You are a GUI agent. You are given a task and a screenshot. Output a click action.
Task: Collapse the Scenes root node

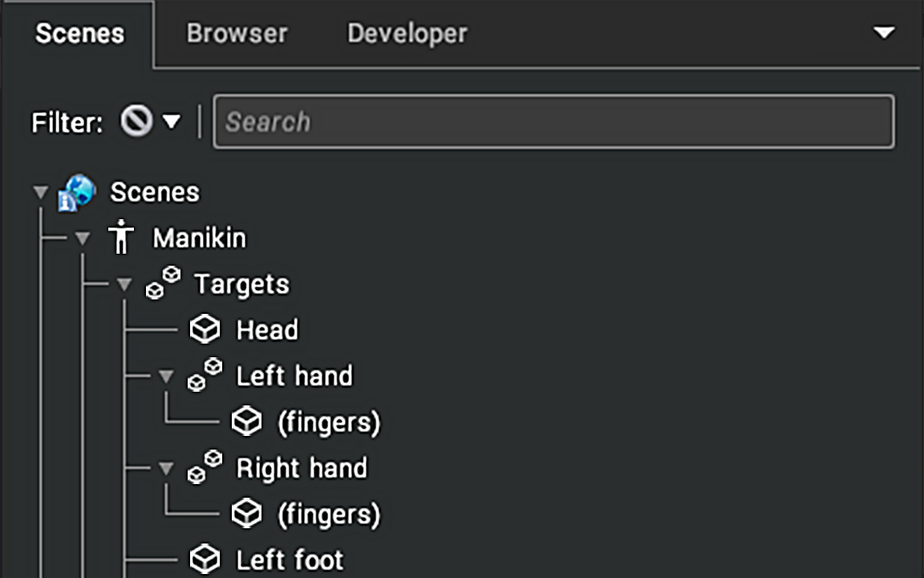[x=41, y=193]
